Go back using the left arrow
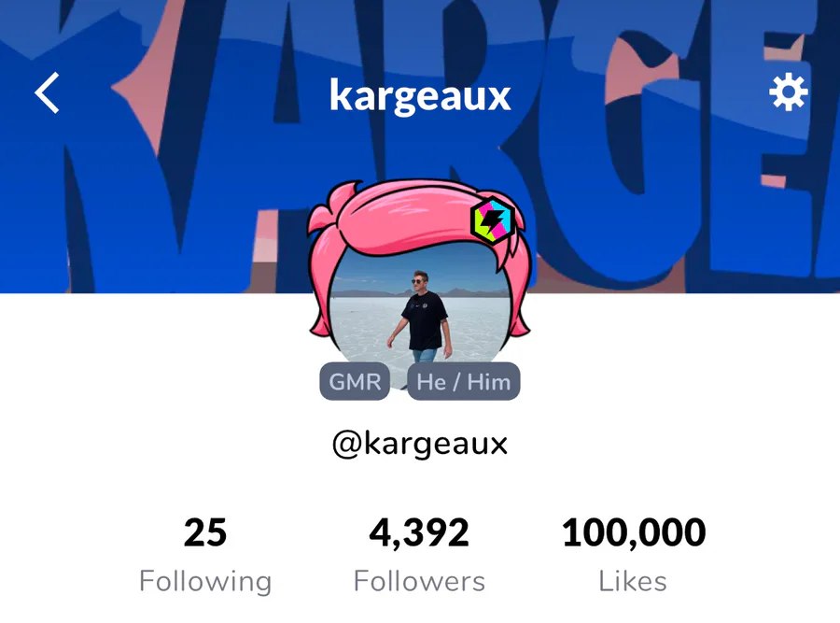The image size is (840, 623). click(x=48, y=93)
